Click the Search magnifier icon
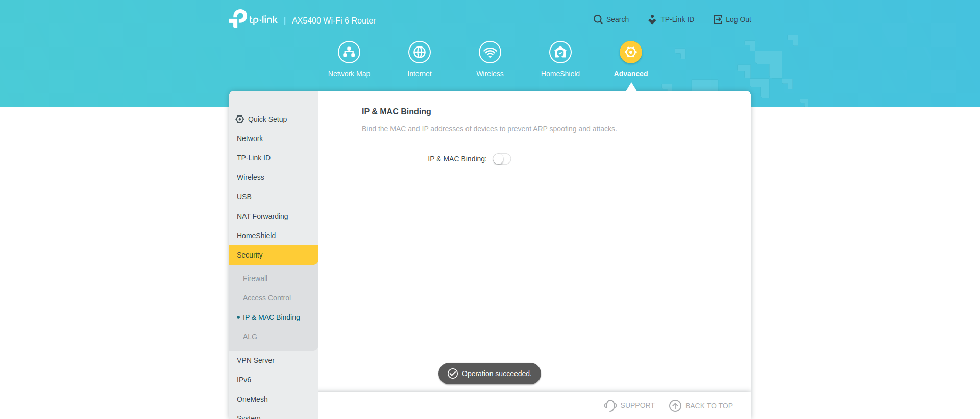This screenshot has width=980, height=419. click(598, 19)
